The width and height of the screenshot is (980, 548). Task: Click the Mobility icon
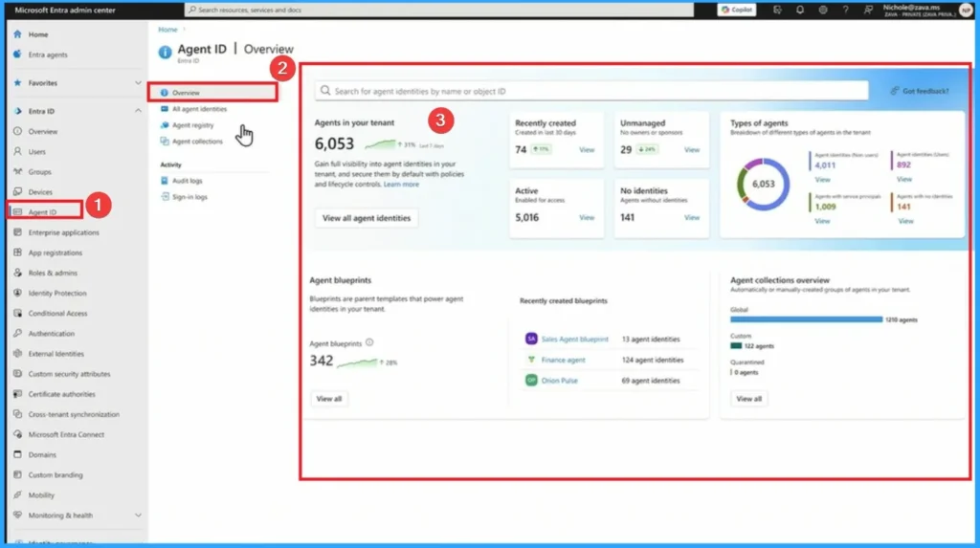[17, 494]
